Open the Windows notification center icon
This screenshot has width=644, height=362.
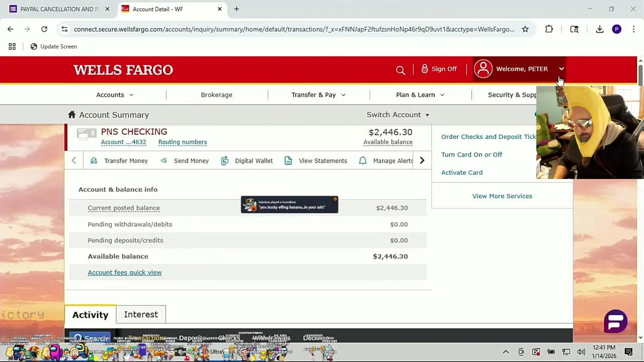coord(628,352)
